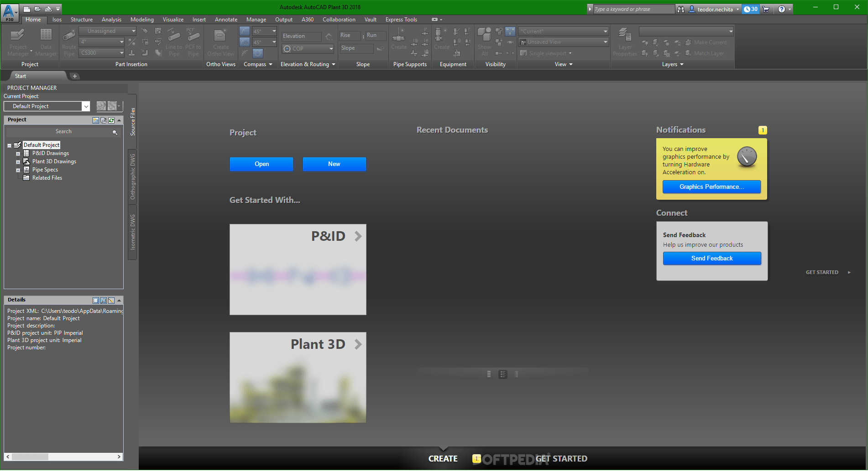Image resolution: width=868 pixels, height=472 pixels.
Task: Click the Project Manager Search field
Action: (63, 132)
